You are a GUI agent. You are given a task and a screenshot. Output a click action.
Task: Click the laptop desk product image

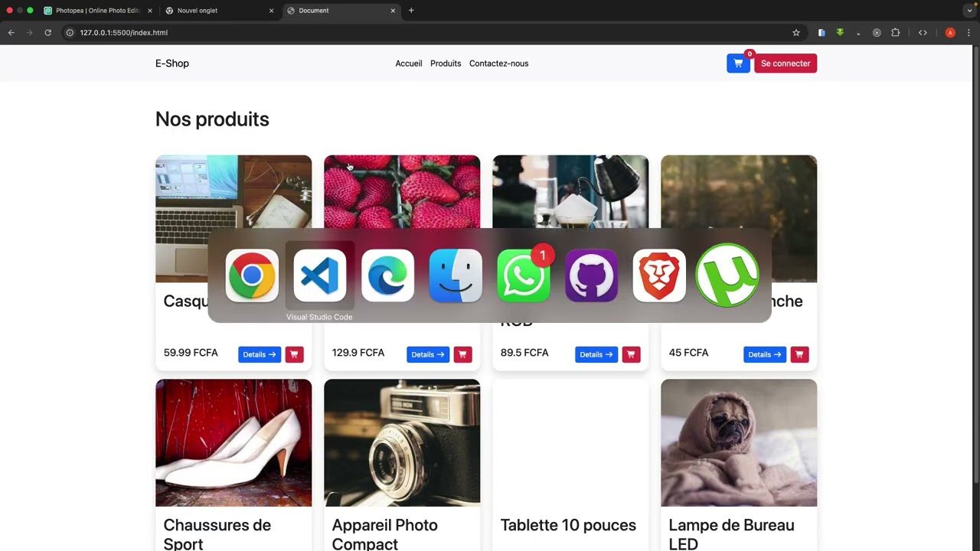234,191
